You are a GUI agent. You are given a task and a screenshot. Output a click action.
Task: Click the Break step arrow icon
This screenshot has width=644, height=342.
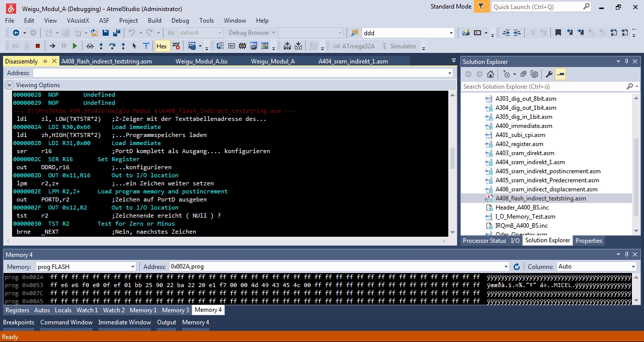(x=52, y=46)
